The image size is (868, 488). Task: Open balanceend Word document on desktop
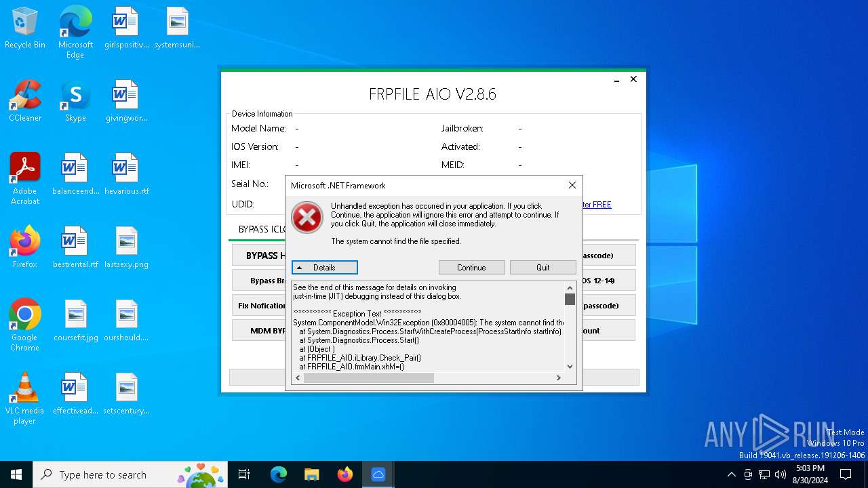click(x=75, y=175)
